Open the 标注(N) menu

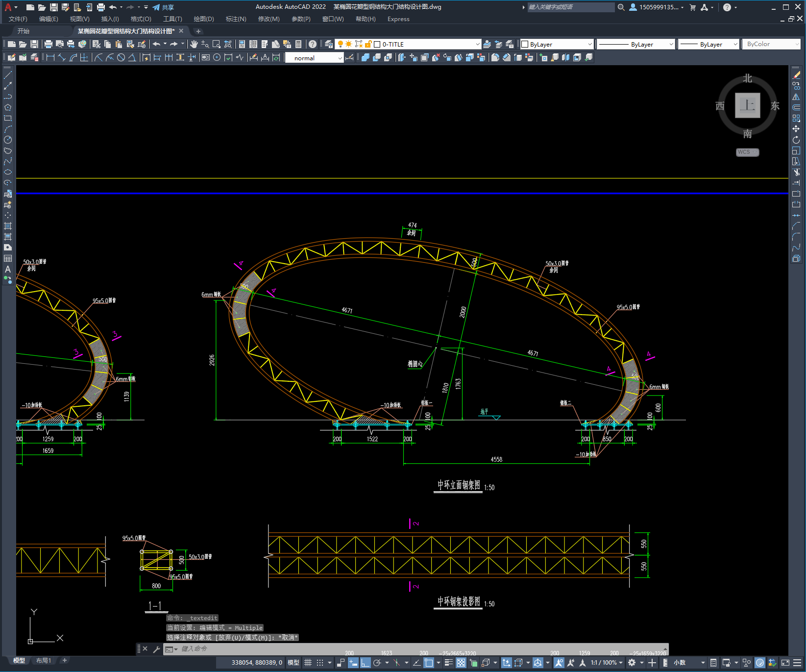point(236,19)
